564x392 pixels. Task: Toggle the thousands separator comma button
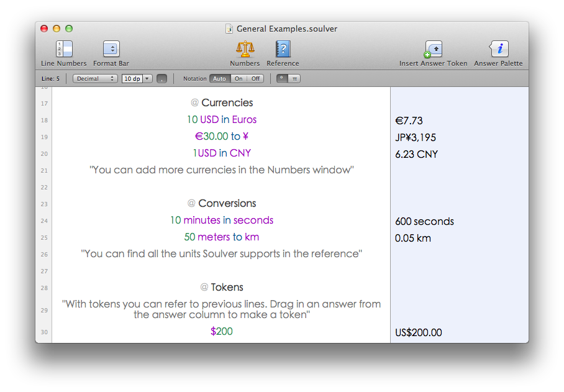coord(162,79)
